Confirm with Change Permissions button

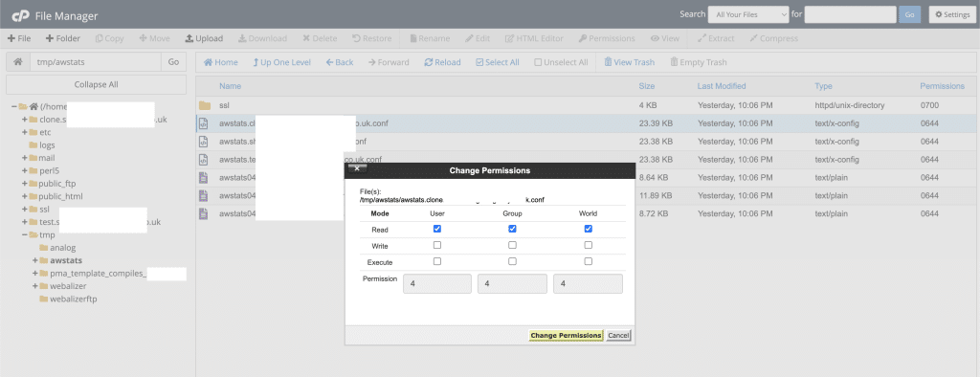566,335
